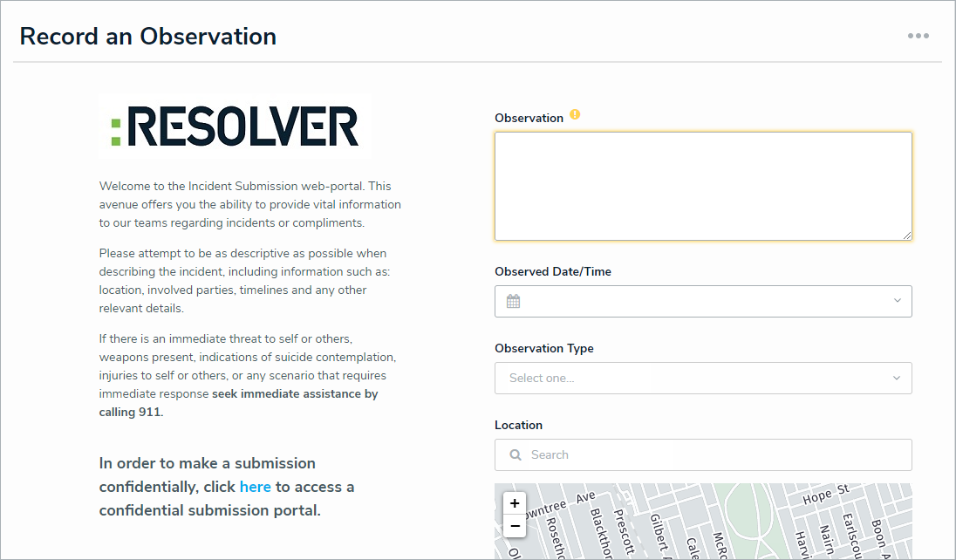Click the 'Hope St' label on map
This screenshot has width=956, height=560.
click(x=826, y=495)
